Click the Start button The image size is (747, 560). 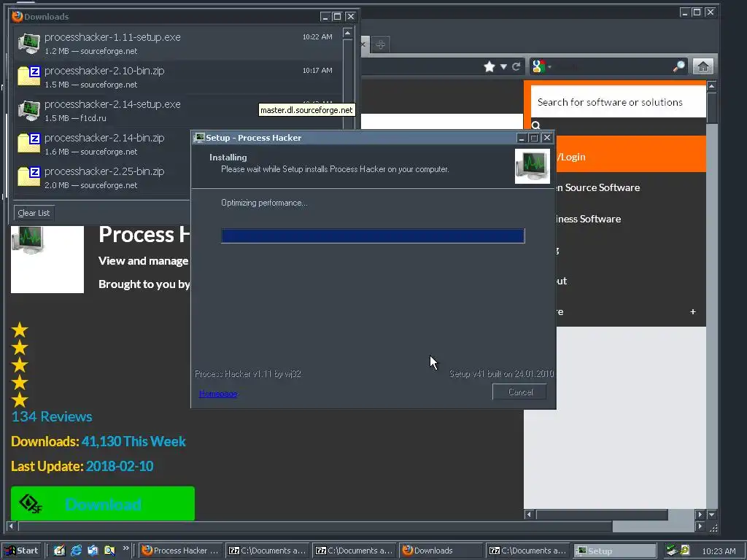(x=23, y=551)
